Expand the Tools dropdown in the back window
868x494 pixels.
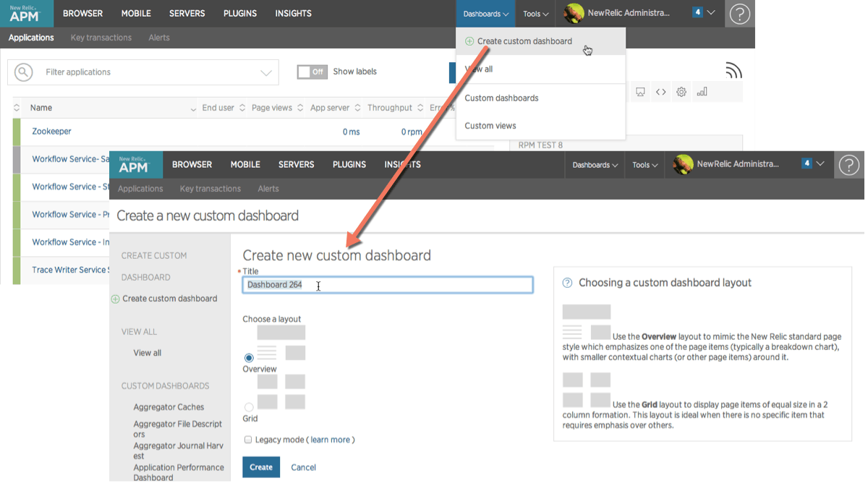[536, 14]
